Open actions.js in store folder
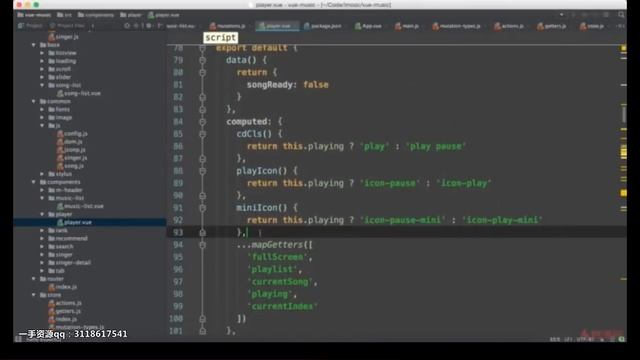640x360 pixels. [x=65, y=303]
